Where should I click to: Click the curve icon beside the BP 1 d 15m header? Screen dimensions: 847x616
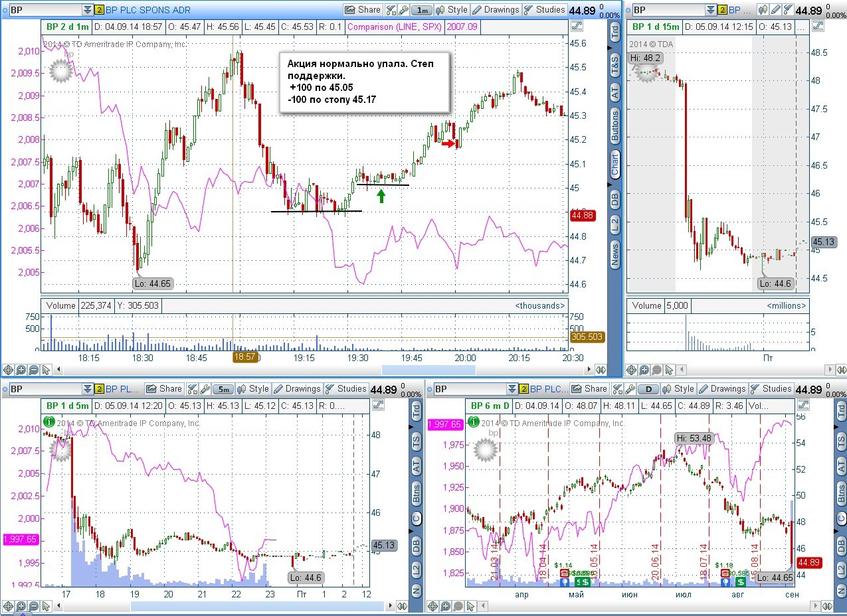click(818, 27)
